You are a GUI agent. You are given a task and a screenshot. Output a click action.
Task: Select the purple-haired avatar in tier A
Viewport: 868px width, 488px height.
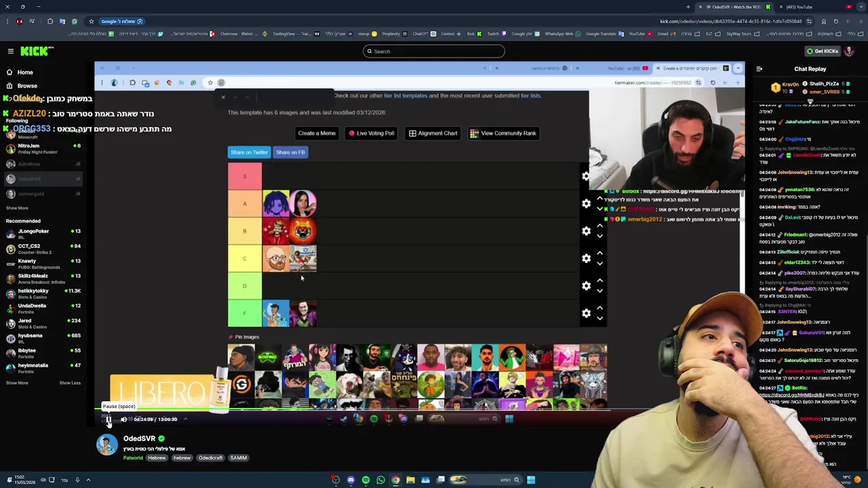(275, 203)
